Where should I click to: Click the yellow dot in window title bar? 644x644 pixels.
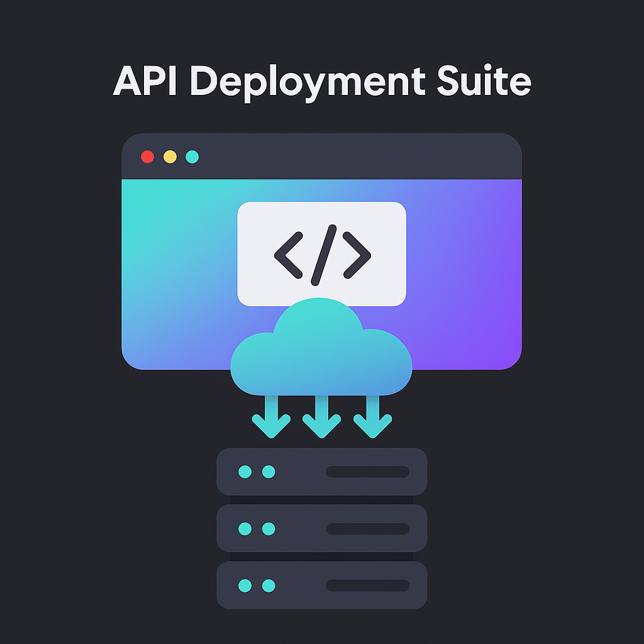(x=170, y=157)
